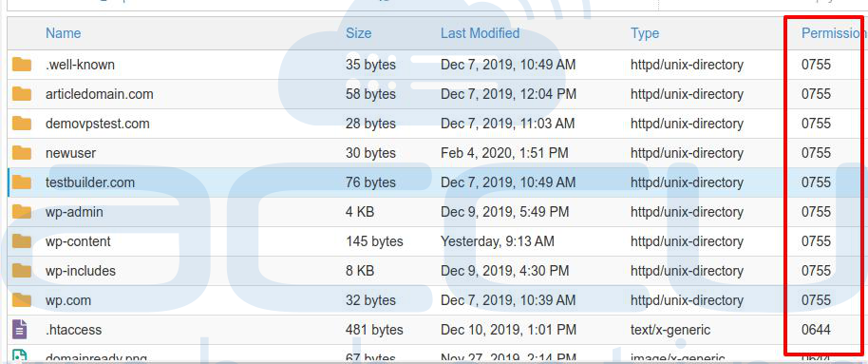Viewport: 868px width, 364px height.
Task: Click the 0755 permission of wp-content
Action: 816,241
